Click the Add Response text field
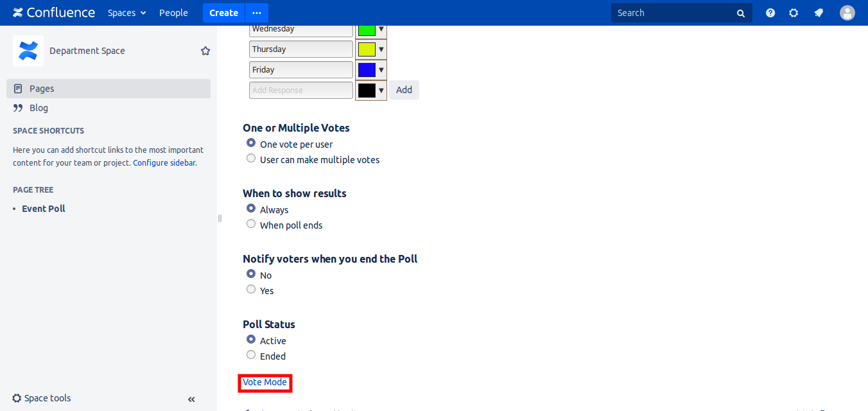 point(301,91)
